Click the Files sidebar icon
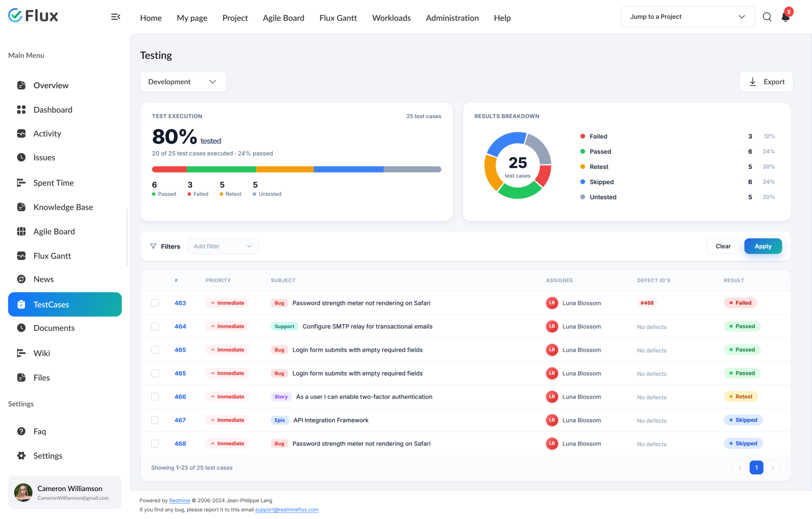 tap(21, 378)
